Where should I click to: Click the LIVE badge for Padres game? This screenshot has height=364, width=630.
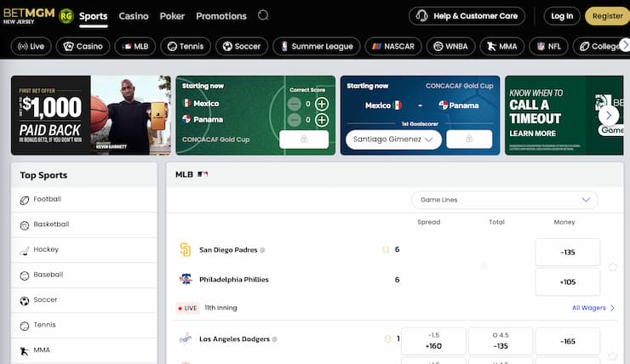coord(187,308)
